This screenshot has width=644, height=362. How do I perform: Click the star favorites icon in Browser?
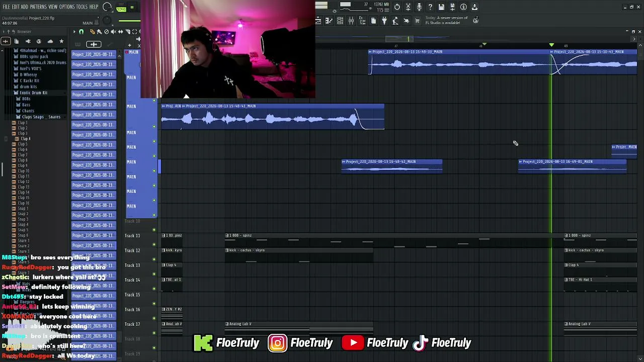[61, 41]
